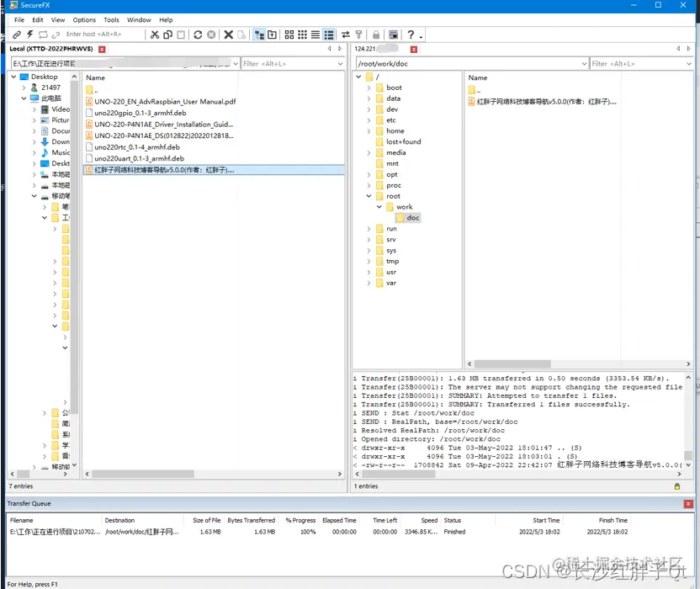Click the Cut scissors icon
Viewport: 700px width, 589px height.
pyautogui.click(x=155, y=34)
